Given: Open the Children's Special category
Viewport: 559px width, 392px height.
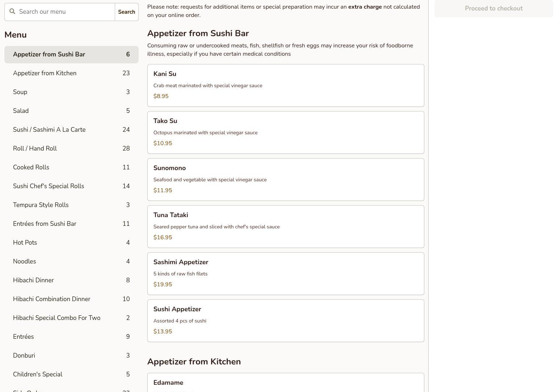Looking at the screenshot, I should coord(71,374).
